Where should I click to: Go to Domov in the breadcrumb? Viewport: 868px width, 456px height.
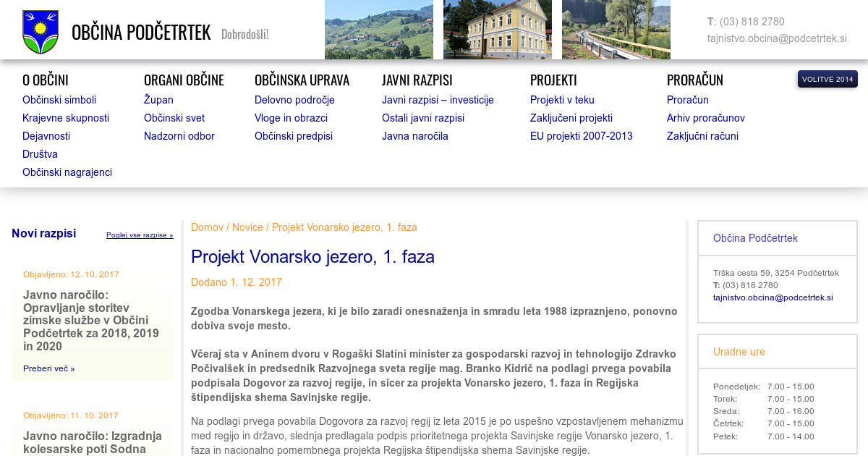point(207,227)
